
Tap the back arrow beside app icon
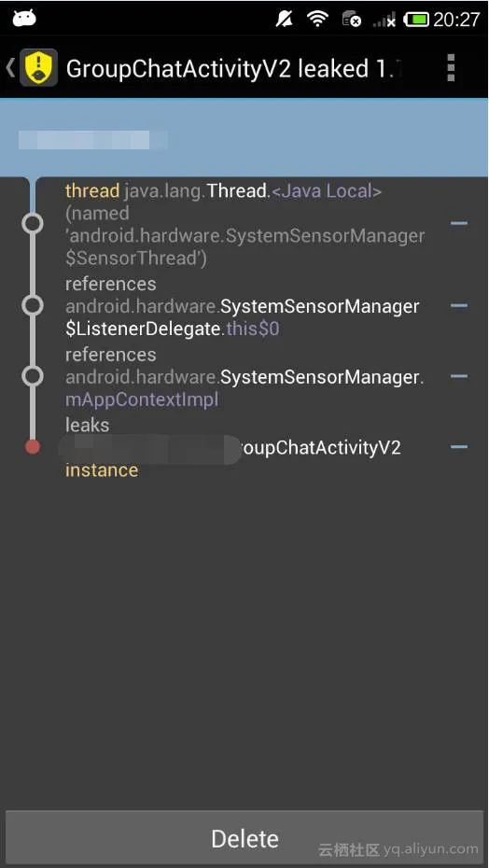(10, 67)
